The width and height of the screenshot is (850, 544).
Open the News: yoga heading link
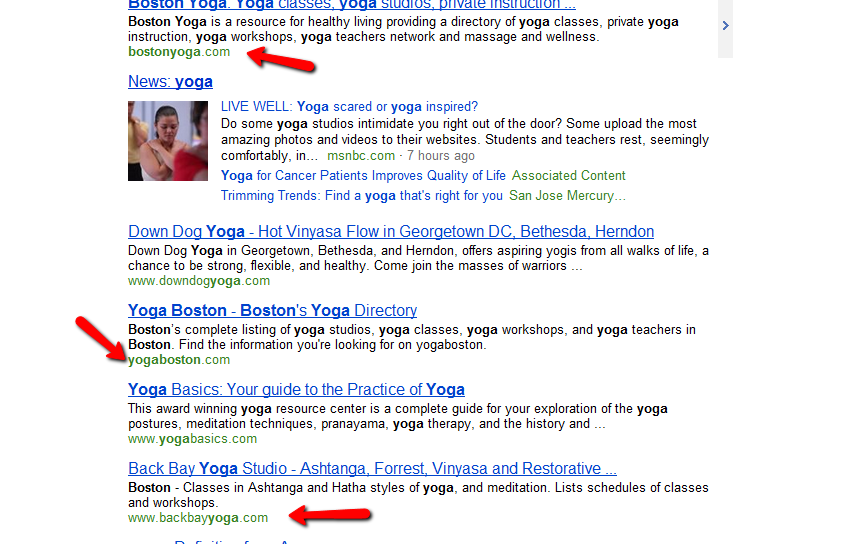(x=170, y=82)
